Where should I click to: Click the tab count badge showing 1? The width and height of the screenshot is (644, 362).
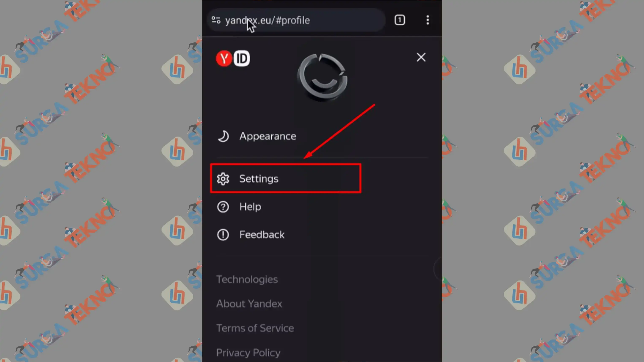pos(400,19)
